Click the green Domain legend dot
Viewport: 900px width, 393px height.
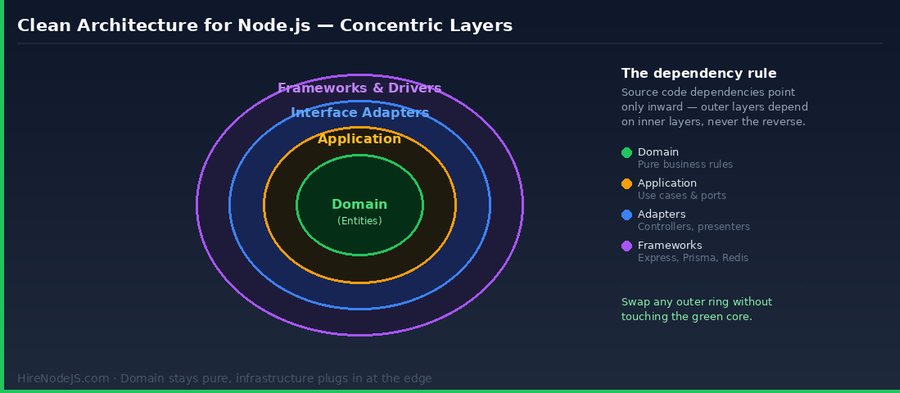pos(626,153)
